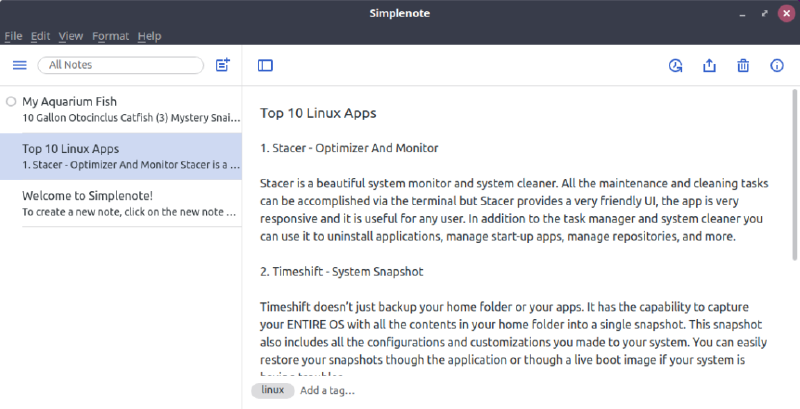
Task: Create a new note
Action: tap(223, 65)
